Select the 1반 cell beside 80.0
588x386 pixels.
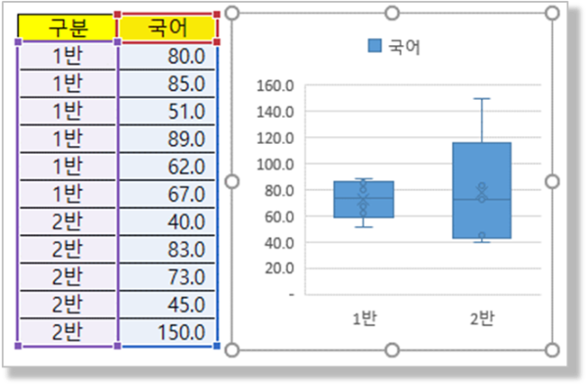68,56
